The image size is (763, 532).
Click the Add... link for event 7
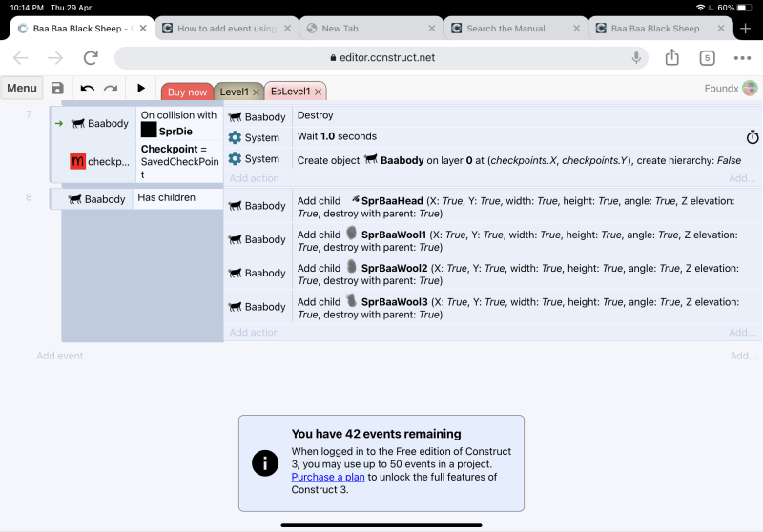click(x=742, y=178)
